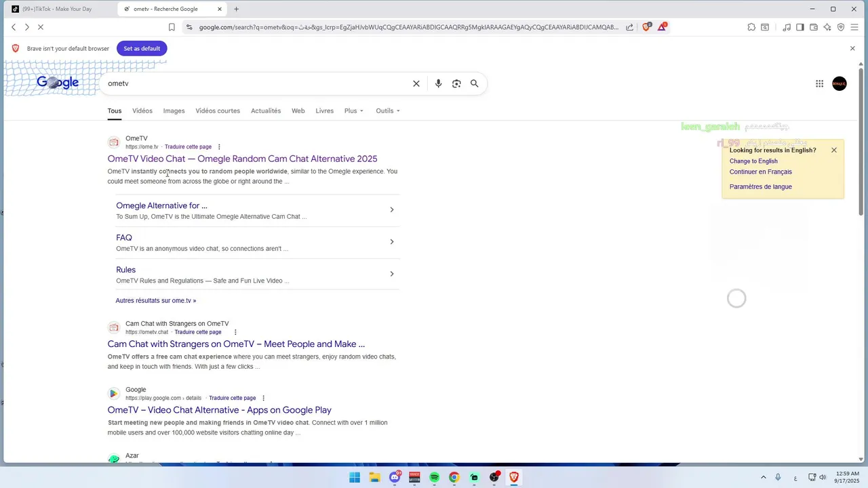Open OmeTV Video Chat result title
This screenshot has height=488, width=868.
[x=242, y=159]
